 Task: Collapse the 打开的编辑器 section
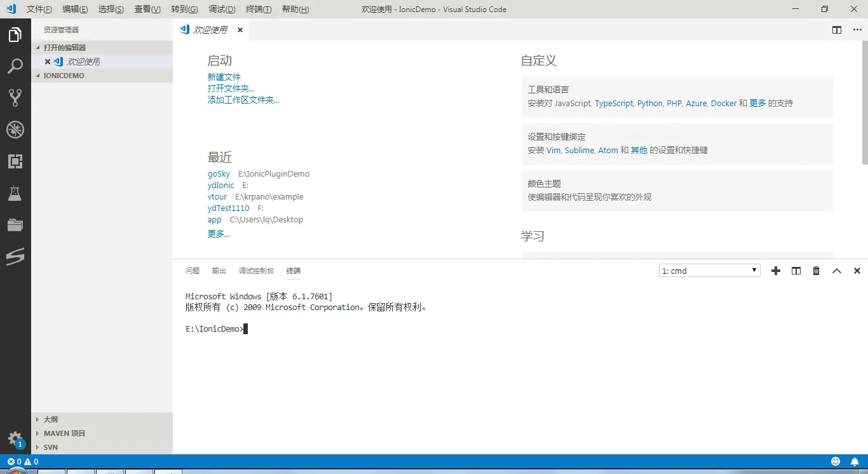point(102,48)
